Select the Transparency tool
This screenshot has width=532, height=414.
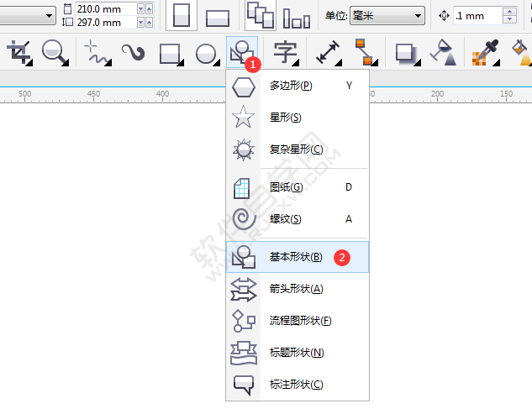[443, 52]
